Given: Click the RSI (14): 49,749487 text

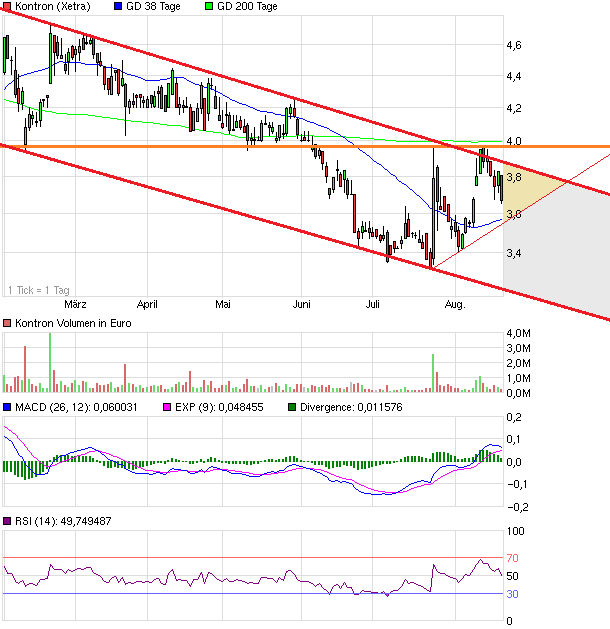Looking at the screenshot, I should point(63,521).
